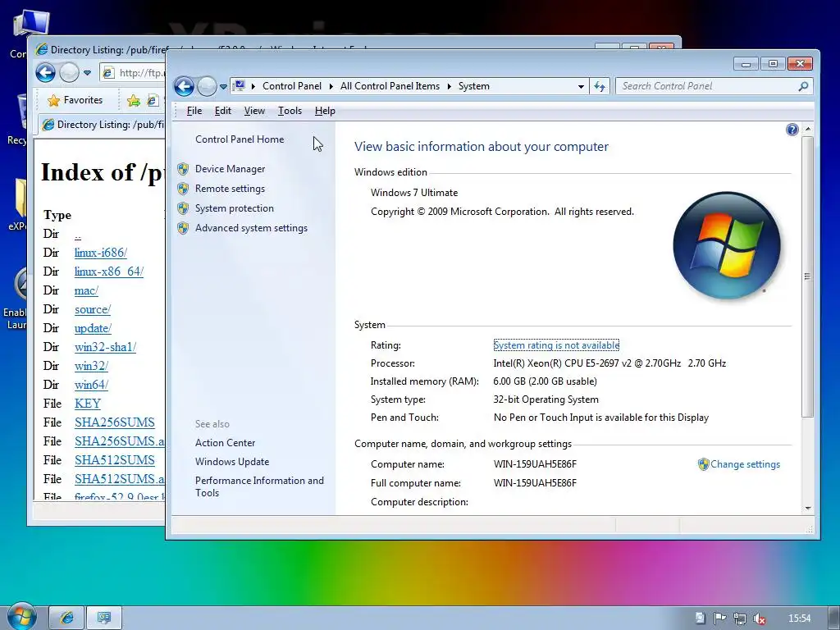Image resolution: width=840 pixels, height=630 pixels.
Task: Click the Windows 7 logo image
Action: coord(727,244)
